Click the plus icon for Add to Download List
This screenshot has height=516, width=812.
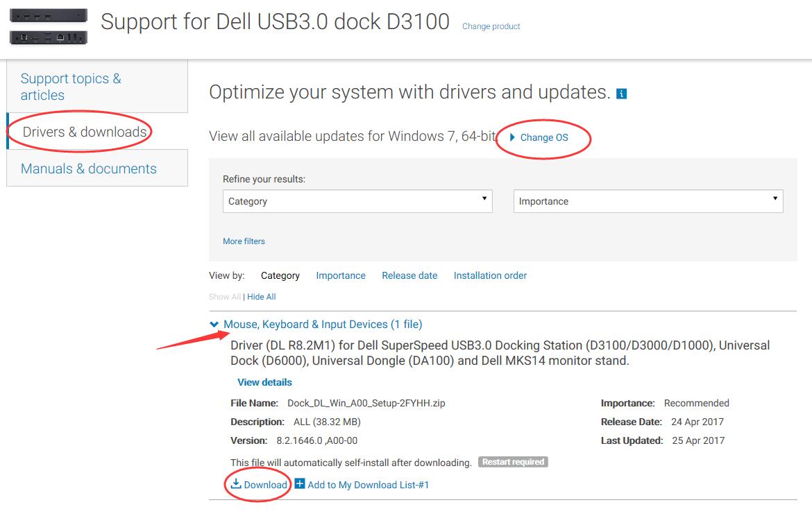(300, 484)
